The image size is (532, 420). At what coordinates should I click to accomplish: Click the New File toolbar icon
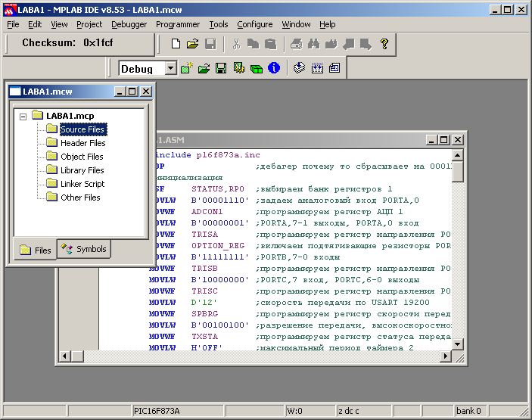click(176, 44)
